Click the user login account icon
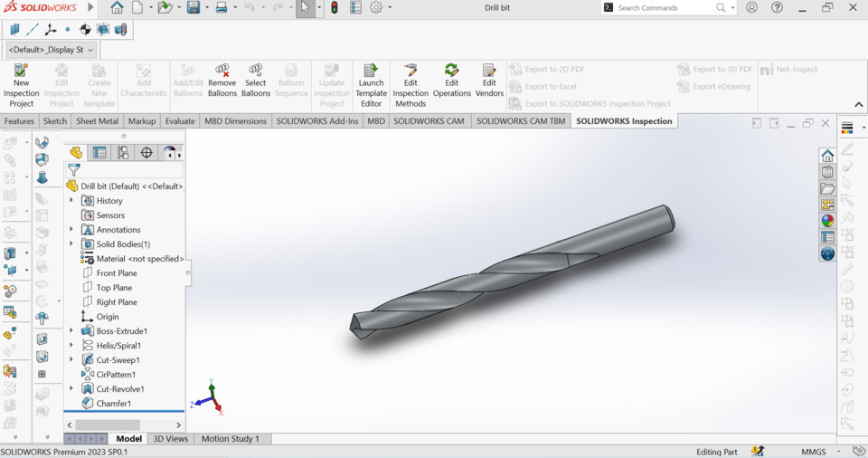 751,8
